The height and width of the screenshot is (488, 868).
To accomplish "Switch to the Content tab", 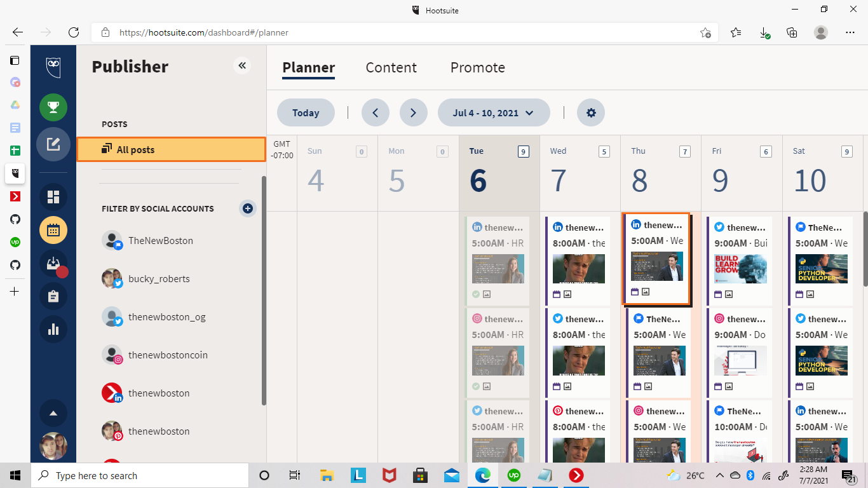I will [391, 67].
